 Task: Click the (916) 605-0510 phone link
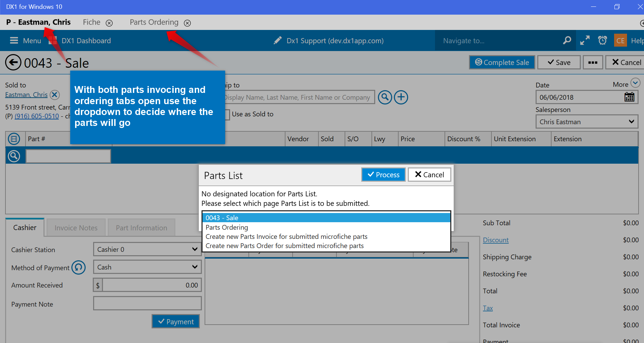[37, 116]
